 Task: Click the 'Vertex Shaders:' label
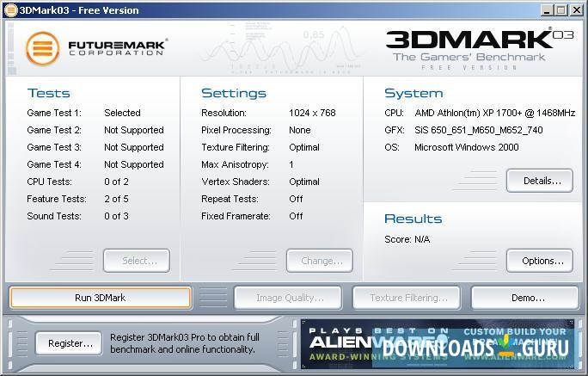[x=236, y=182]
